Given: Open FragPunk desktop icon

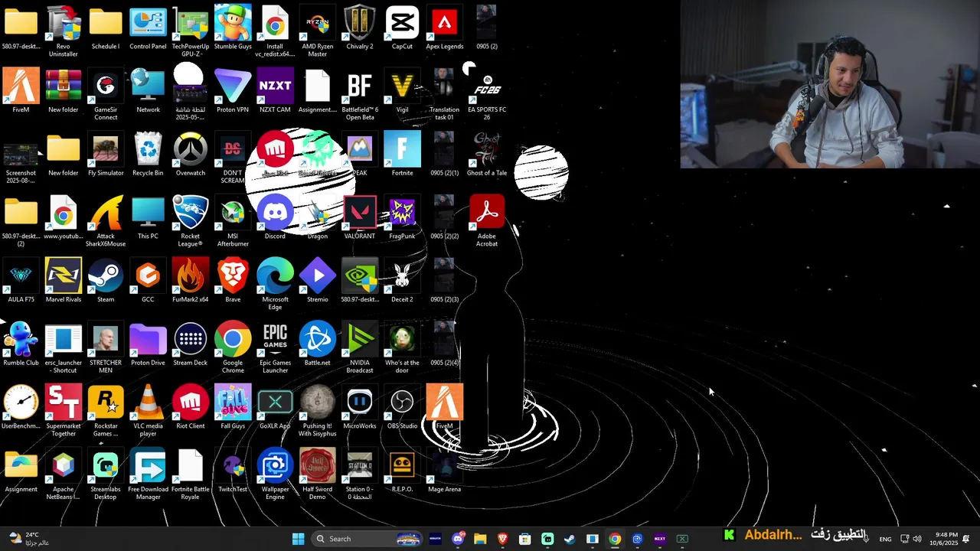Looking at the screenshot, I should (x=402, y=217).
